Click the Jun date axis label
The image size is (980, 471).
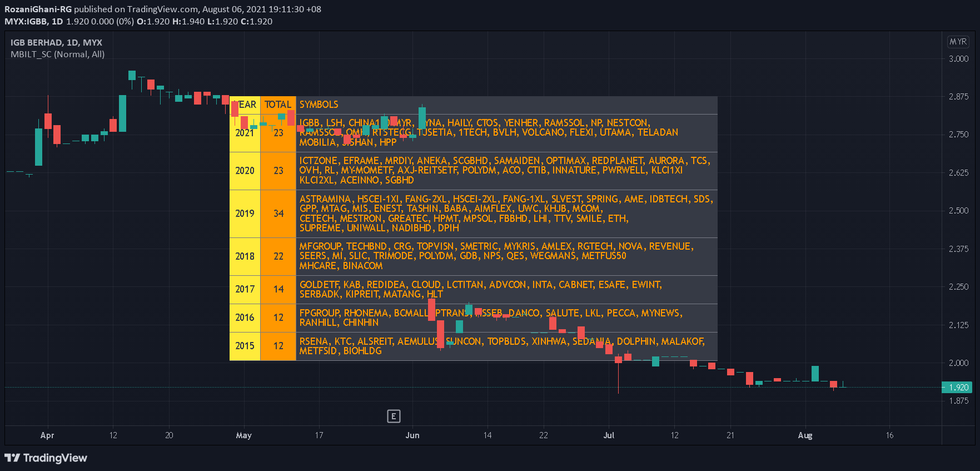point(412,435)
